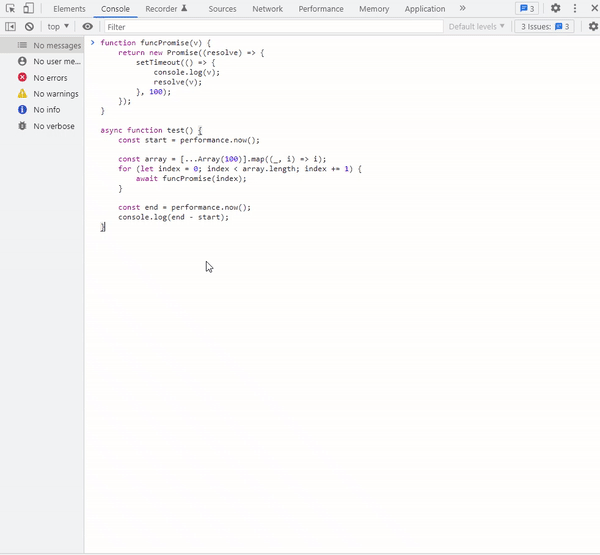Open the 3 issues badge in top bar
This screenshot has width=600, height=555.
(527, 8)
